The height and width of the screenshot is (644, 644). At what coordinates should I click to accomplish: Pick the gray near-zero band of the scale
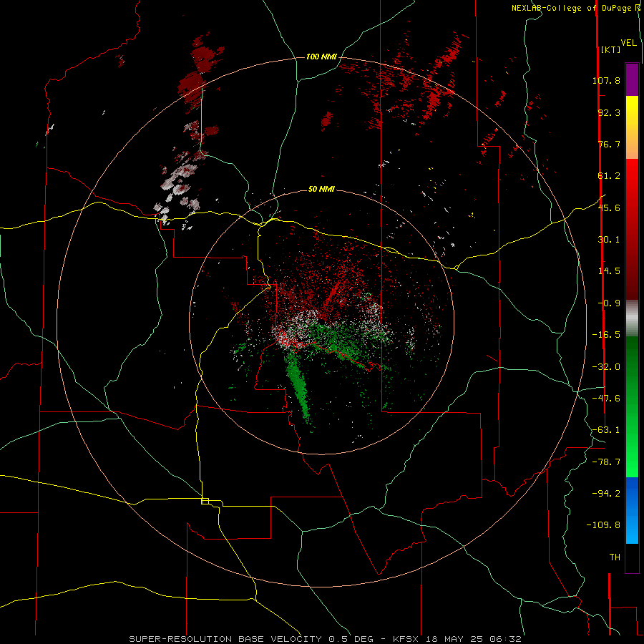coord(632,318)
